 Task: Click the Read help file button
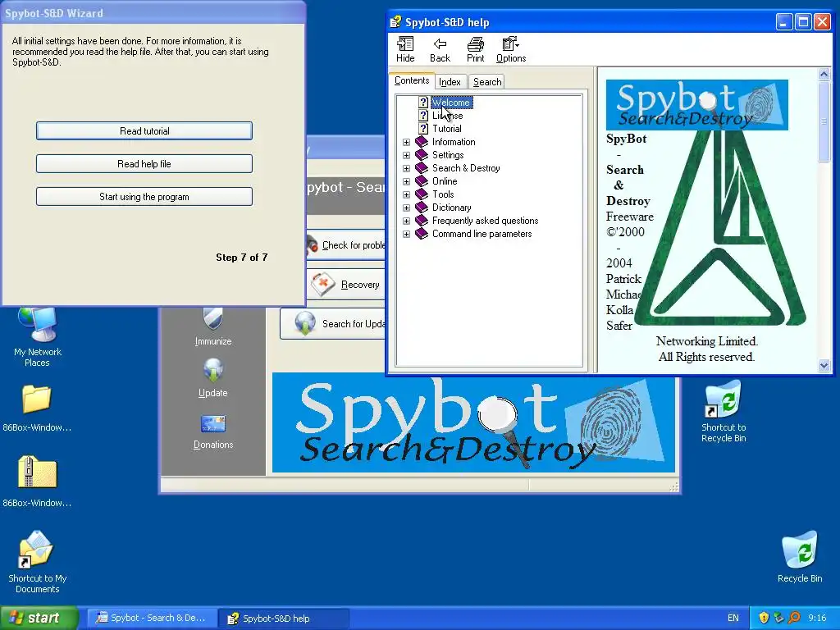[144, 164]
